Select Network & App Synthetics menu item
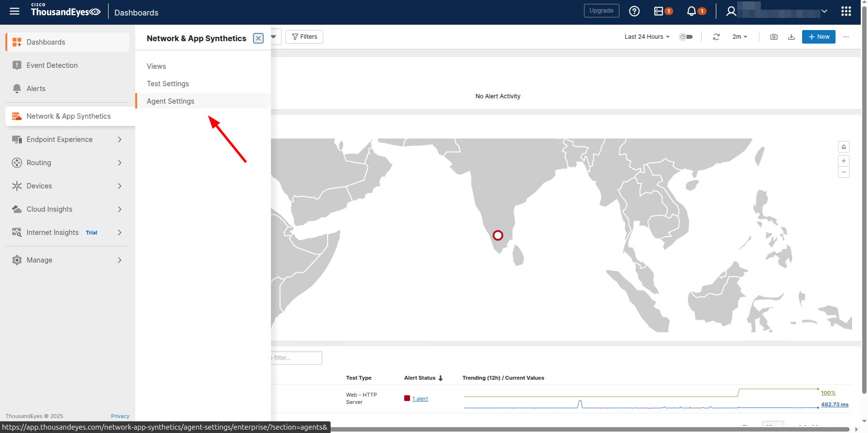 (70, 116)
